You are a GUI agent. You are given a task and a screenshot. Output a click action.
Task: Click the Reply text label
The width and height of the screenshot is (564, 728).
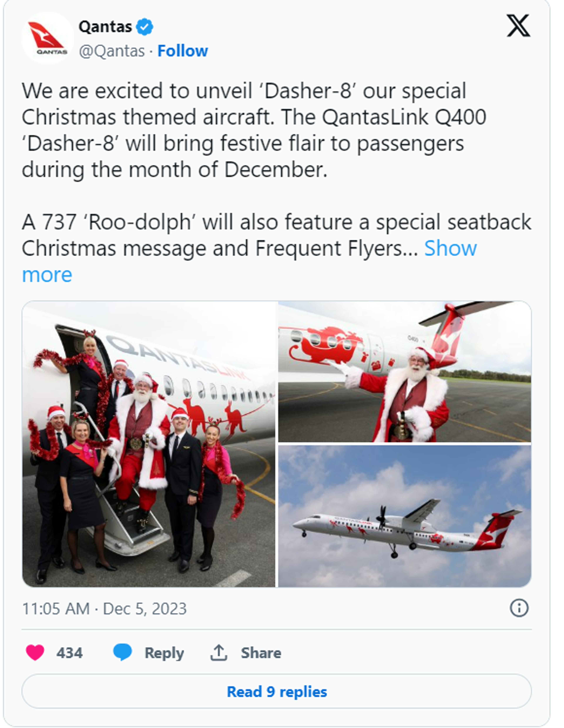pos(164,653)
